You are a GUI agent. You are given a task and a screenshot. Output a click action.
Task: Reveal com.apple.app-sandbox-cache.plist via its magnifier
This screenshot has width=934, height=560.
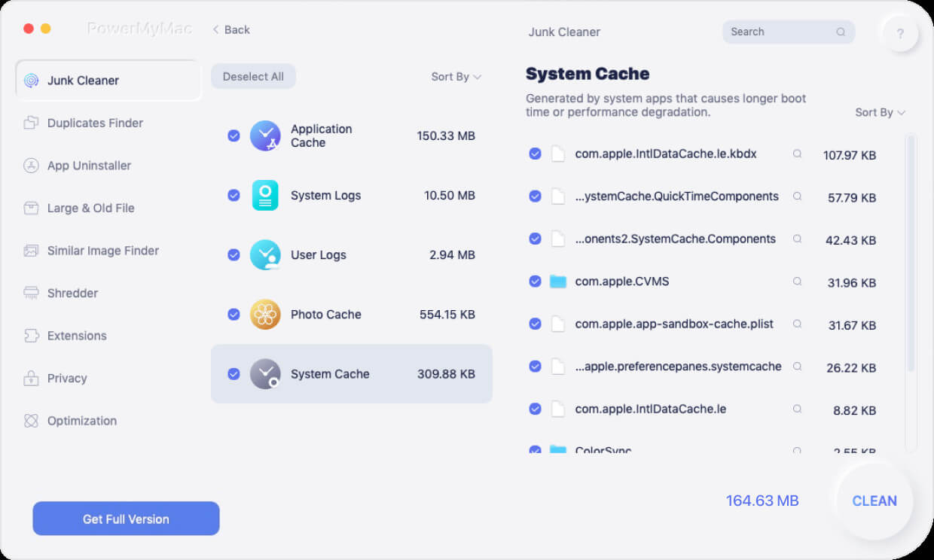click(x=797, y=324)
